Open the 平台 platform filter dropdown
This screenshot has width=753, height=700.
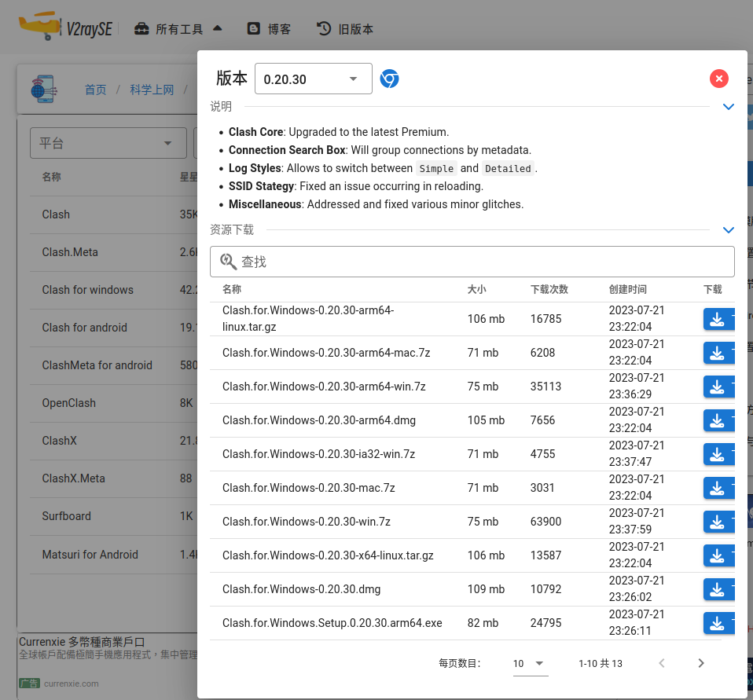coord(108,143)
